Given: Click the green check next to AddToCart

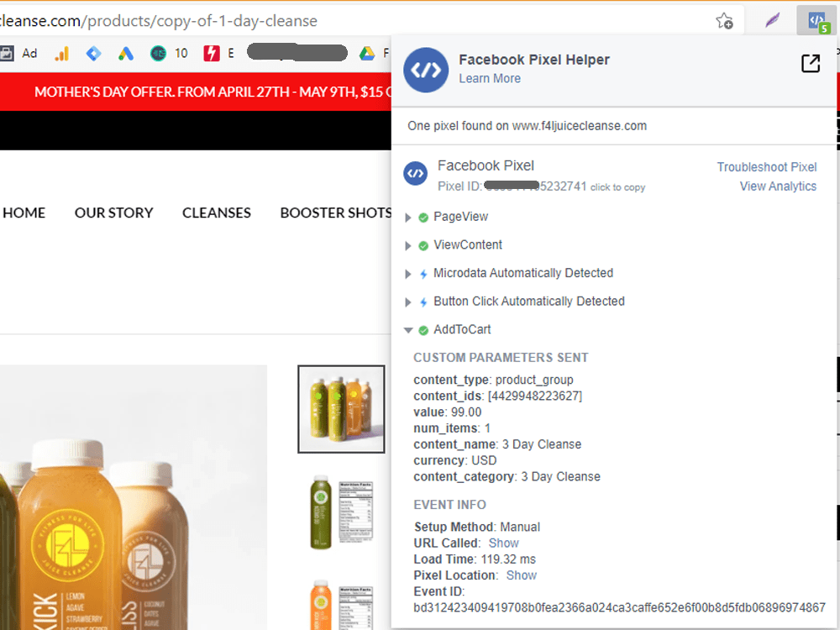Looking at the screenshot, I should (423, 330).
